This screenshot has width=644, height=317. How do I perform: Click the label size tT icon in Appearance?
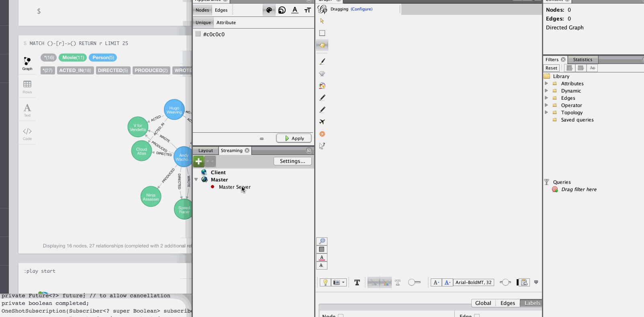point(308,10)
